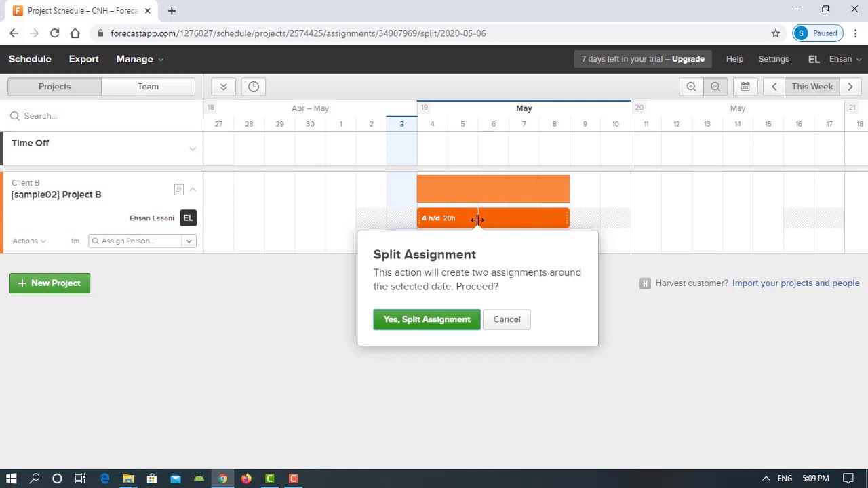Open the Export menu item
The width and height of the screenshot is (868, 488).
coord(83,59)
